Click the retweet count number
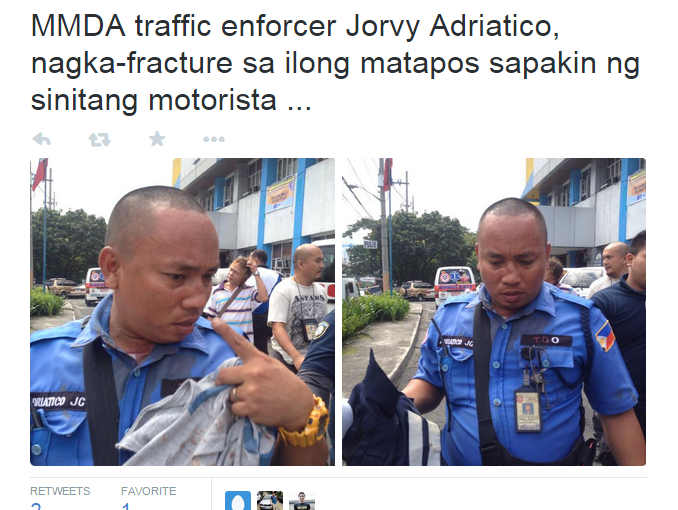 [36, 506]
